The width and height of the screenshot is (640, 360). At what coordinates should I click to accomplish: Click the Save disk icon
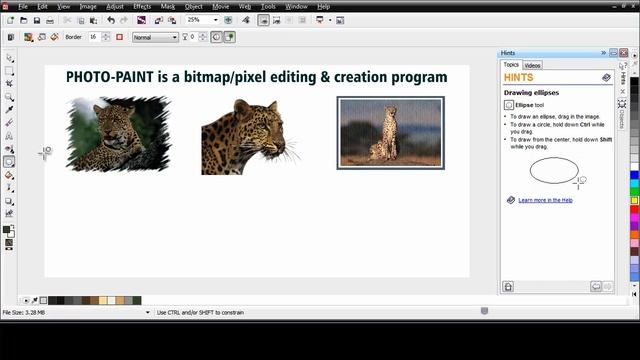pos(37,20)
